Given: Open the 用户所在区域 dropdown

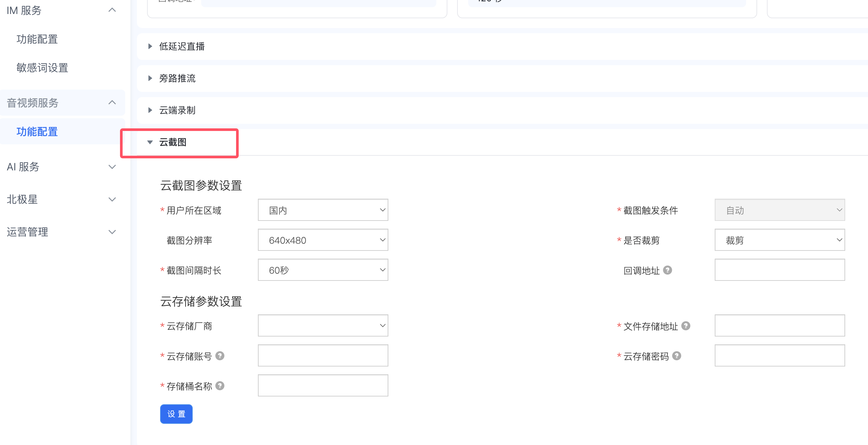Looking at the screenshot, I should click(x=323, y=210).
